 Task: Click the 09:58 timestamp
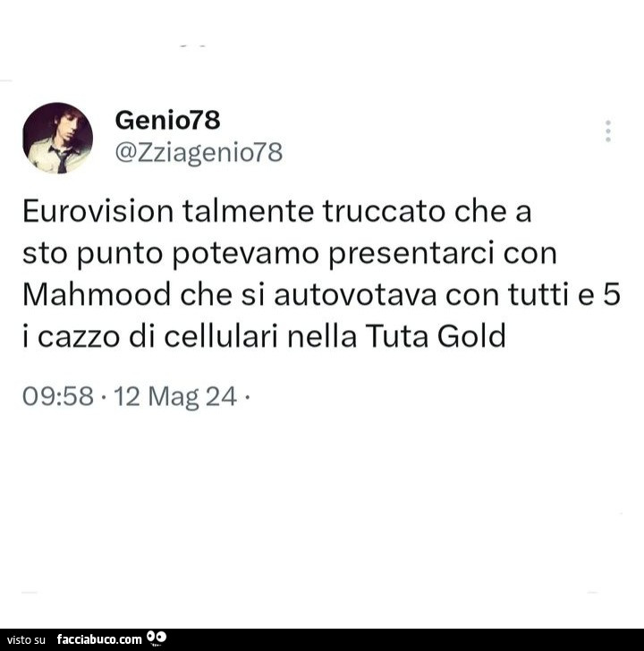(58, 396)
